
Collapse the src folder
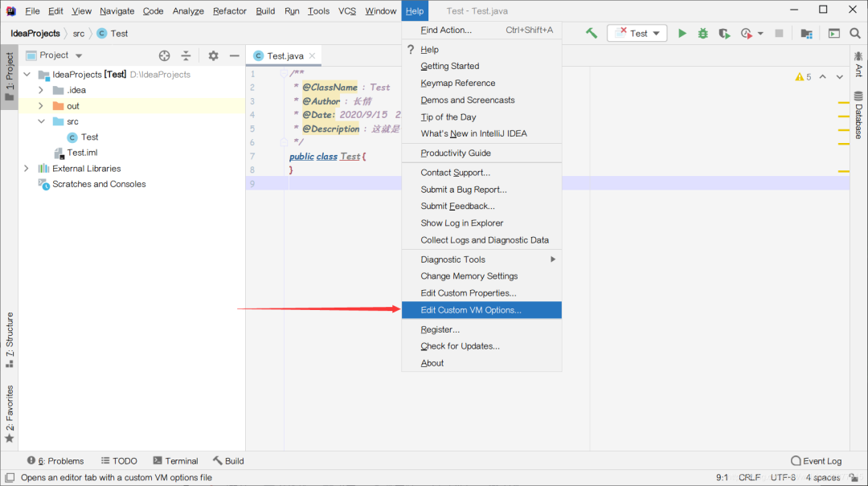click(x=42, y=121)
